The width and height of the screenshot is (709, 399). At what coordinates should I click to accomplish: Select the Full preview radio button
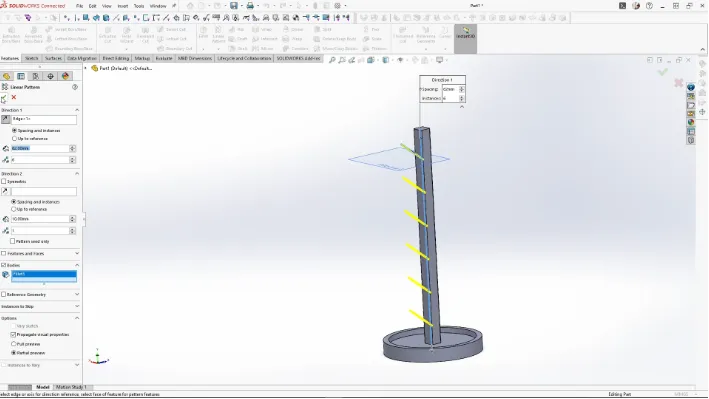pyautogui.click(x=14, y=344)
